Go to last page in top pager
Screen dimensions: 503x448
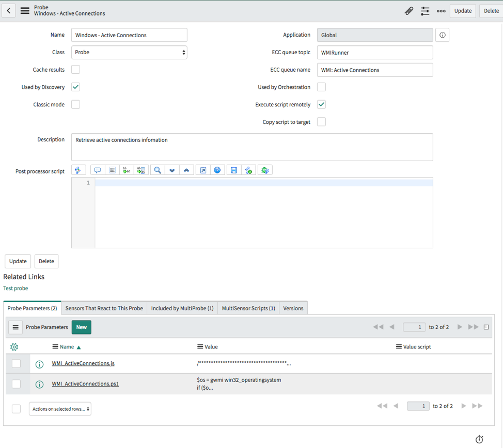[473, 327]
